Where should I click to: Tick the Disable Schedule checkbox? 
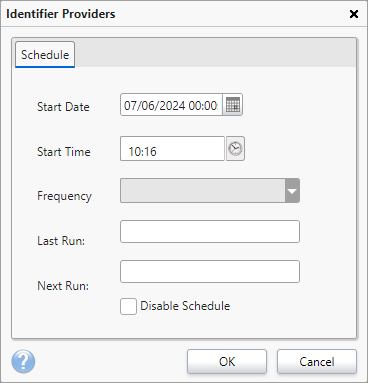[x=128, y=306]
